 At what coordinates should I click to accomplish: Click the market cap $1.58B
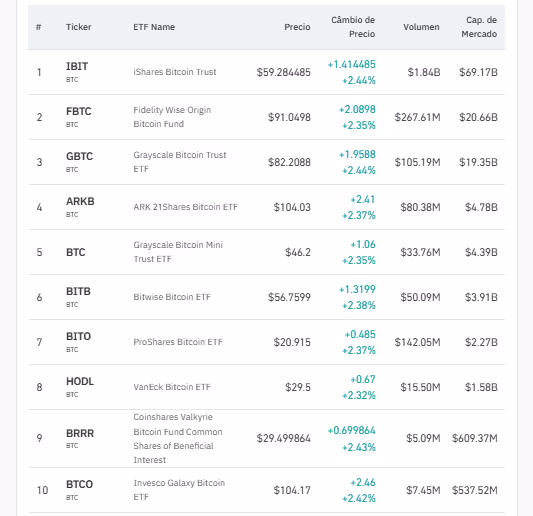pyautogui.click(x=481, y=387)
